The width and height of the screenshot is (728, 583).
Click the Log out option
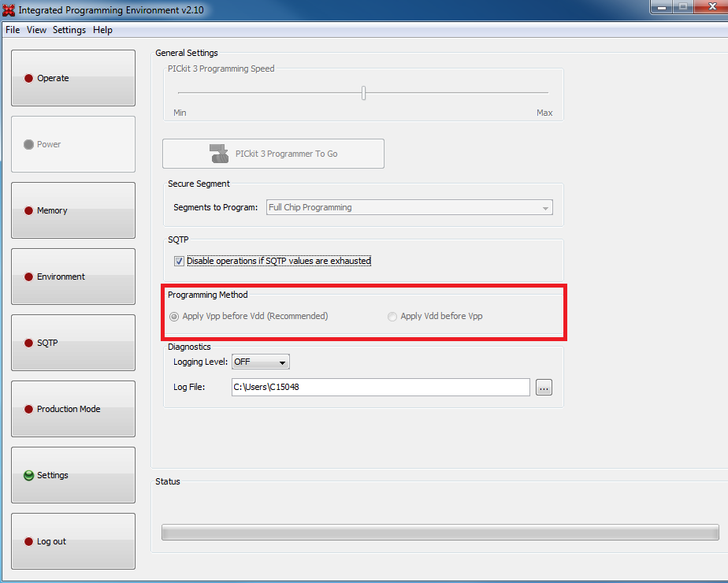point(72,541)
